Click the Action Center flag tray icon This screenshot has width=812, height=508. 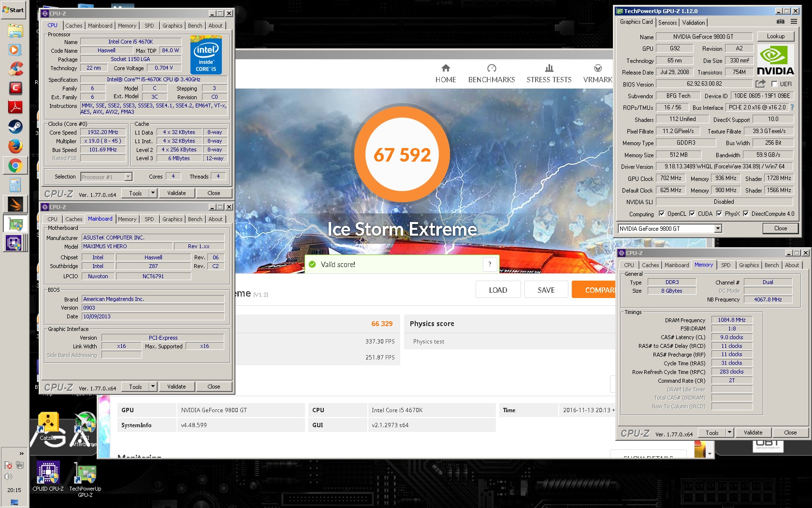pos(8,465)
